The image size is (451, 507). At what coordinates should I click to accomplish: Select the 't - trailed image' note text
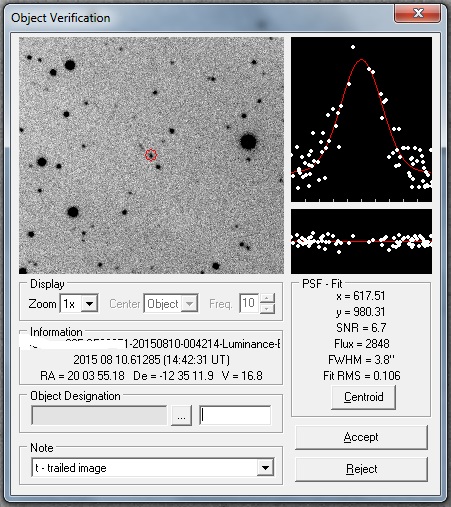coord(71,468)
